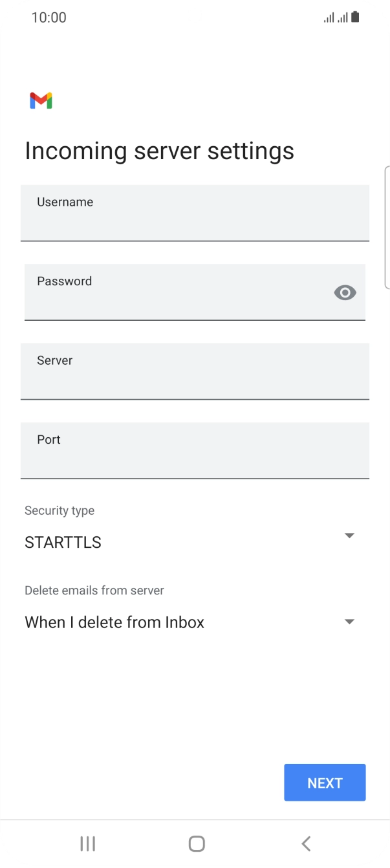This screenshot has width=390, height=868.
Task: Tap the Back button in navigation bar
Action: tap(305, 843)
